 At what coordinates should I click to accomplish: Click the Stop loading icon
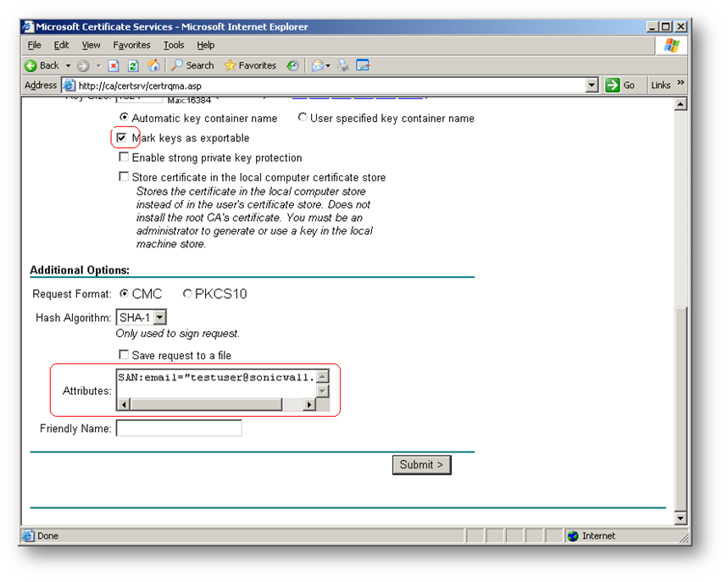[114, 65]
